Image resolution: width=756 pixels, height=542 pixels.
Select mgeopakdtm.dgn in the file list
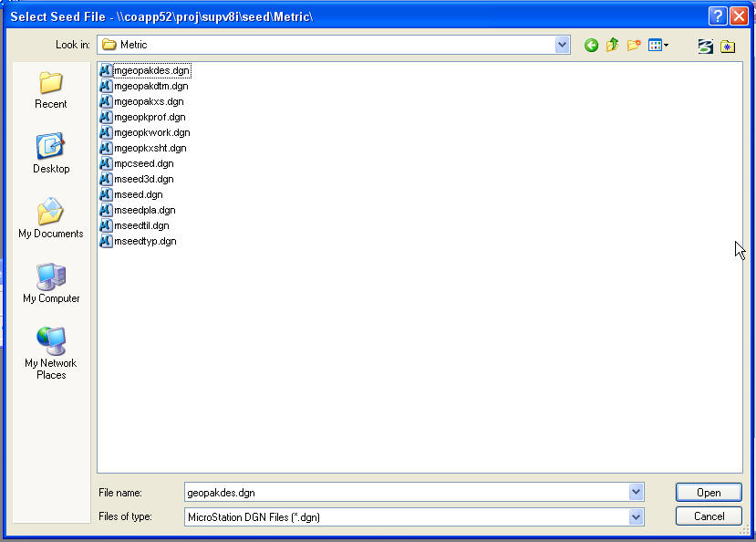[150, 86]
